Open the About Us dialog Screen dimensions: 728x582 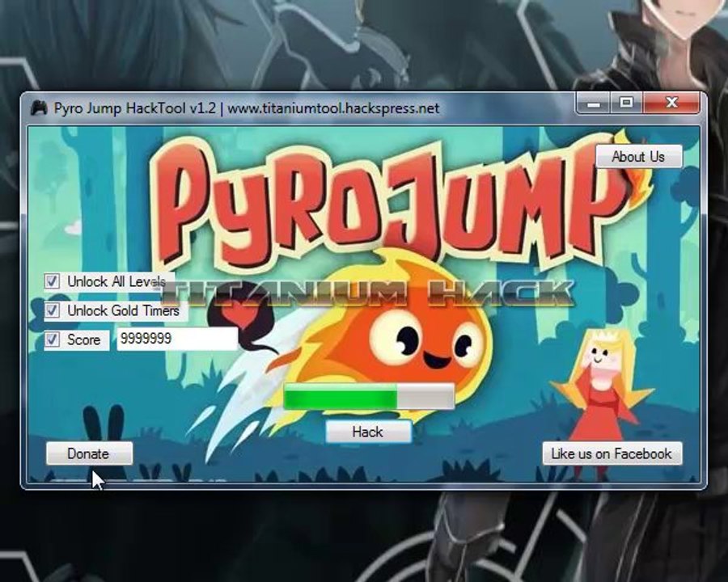click(x=639, y=156)
